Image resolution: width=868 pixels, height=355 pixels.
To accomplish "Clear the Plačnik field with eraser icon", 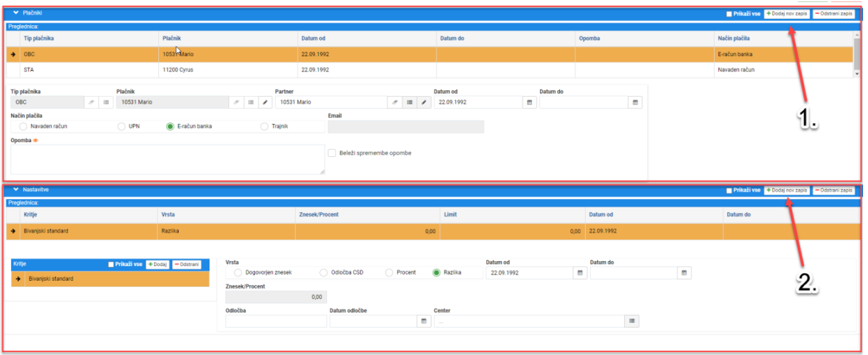I will [x=237, y=102].
